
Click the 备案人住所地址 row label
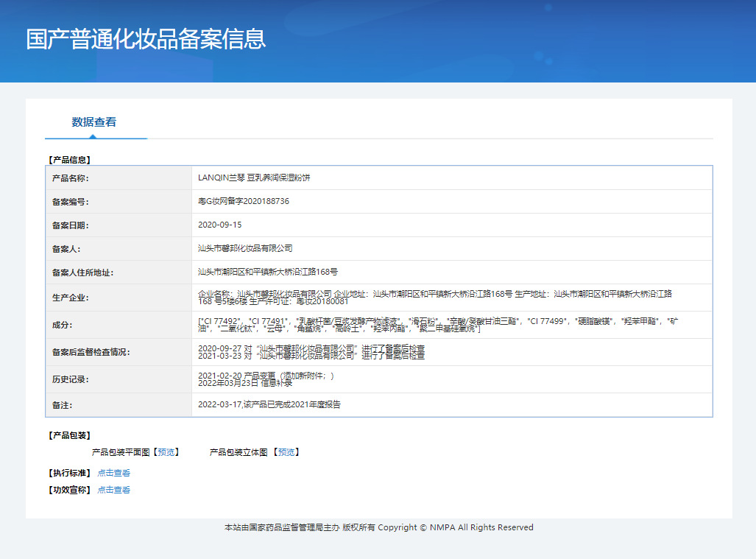(x=83, y=273)
